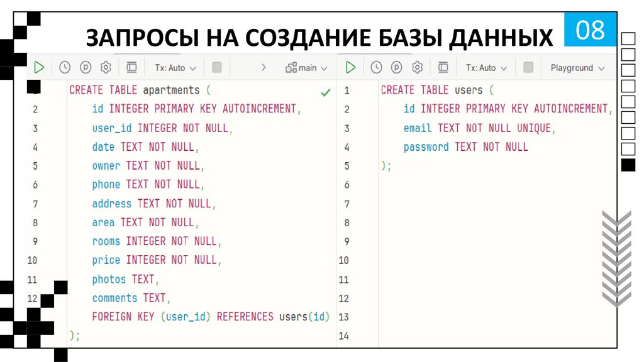The image size is (644, 362).
Task: Click the 'photos TEXT' line
Action: pos(125,280)
